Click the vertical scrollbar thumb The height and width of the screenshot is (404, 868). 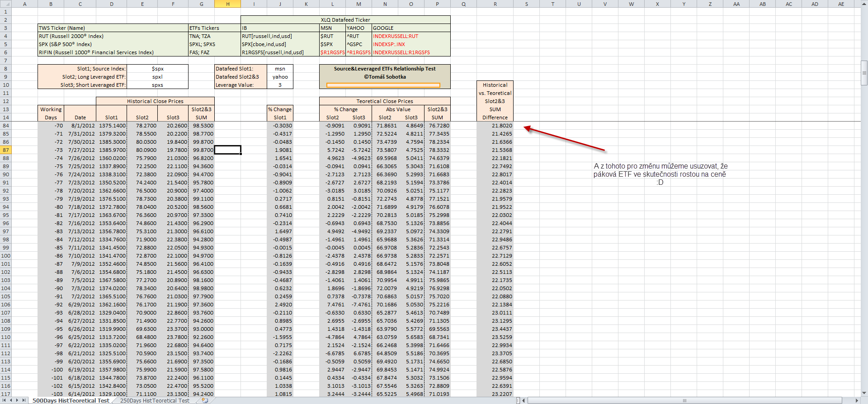click(864, 73)
